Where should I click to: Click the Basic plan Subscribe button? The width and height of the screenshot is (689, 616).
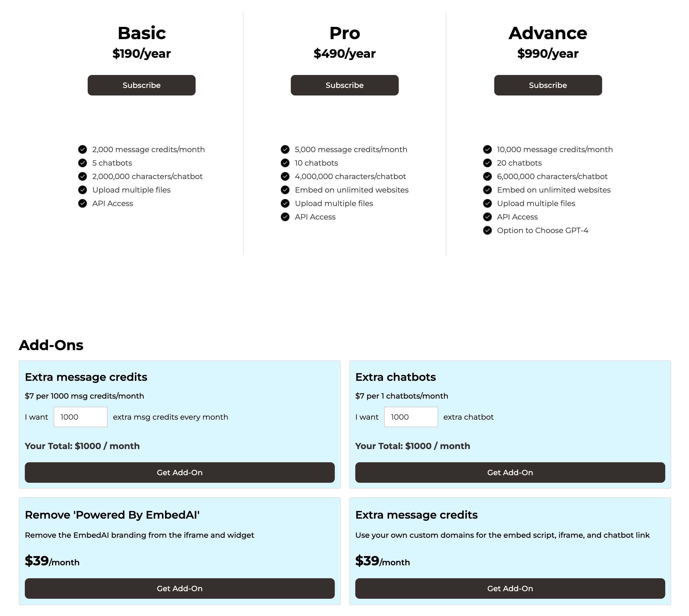click(141, 85)
